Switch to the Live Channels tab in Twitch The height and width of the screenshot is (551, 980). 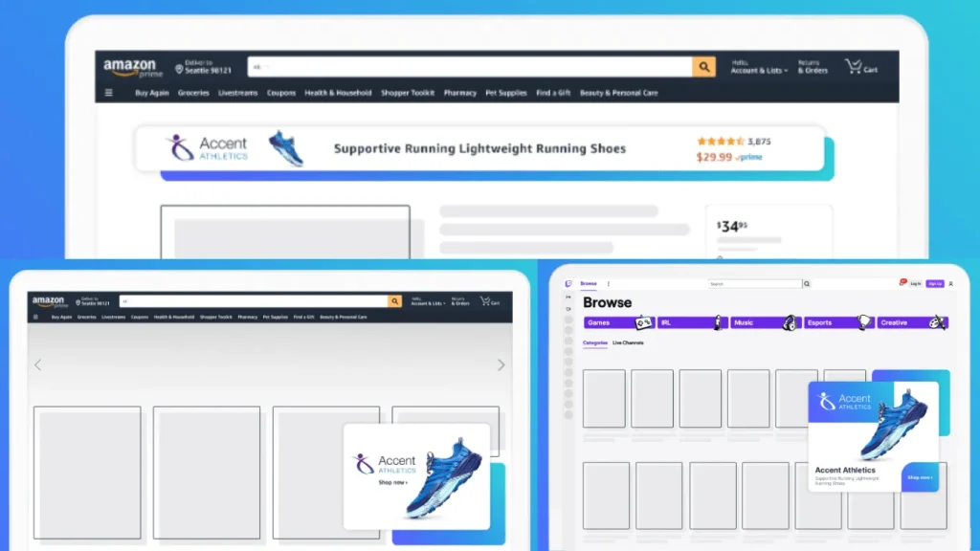tap(628, 343)
